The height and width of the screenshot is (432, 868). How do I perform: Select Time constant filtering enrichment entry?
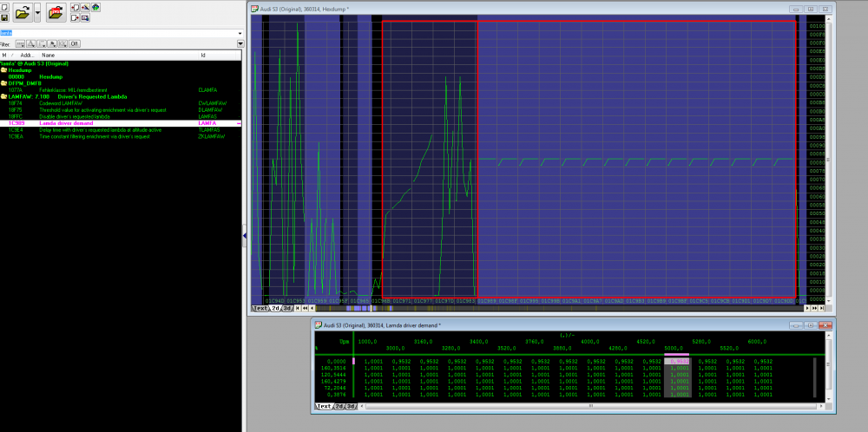[x=121, y=136]
